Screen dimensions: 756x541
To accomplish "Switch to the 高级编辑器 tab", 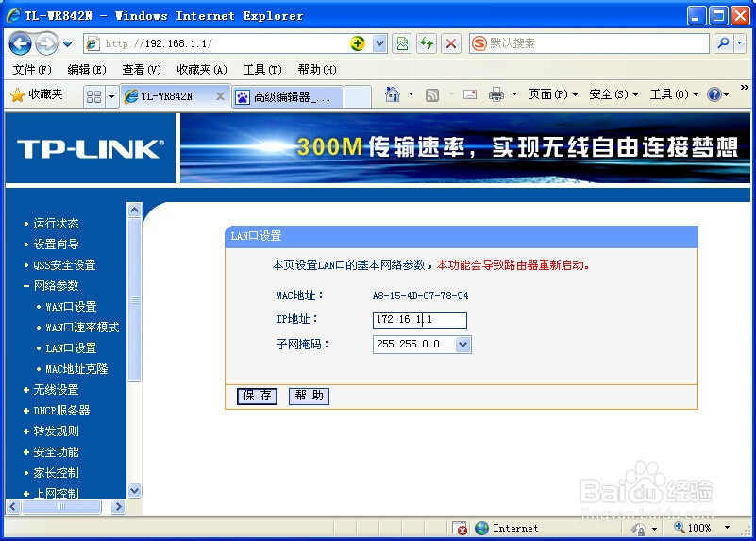I will click(x=288, y=97).
